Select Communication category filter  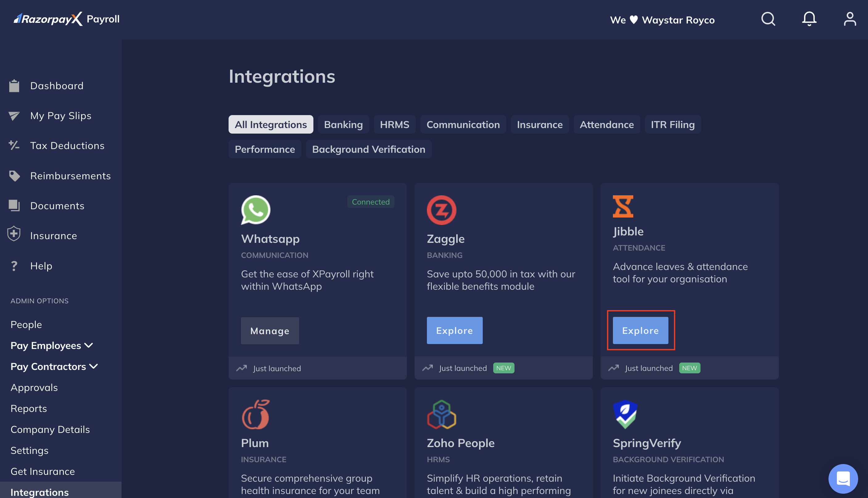click(x=463, y=124)
